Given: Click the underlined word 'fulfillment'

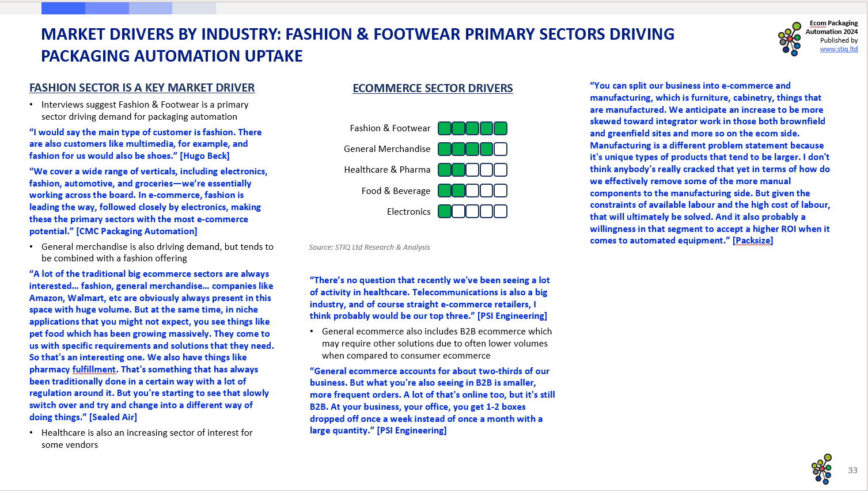Looking at the screenshot, I should click(94, 370).
